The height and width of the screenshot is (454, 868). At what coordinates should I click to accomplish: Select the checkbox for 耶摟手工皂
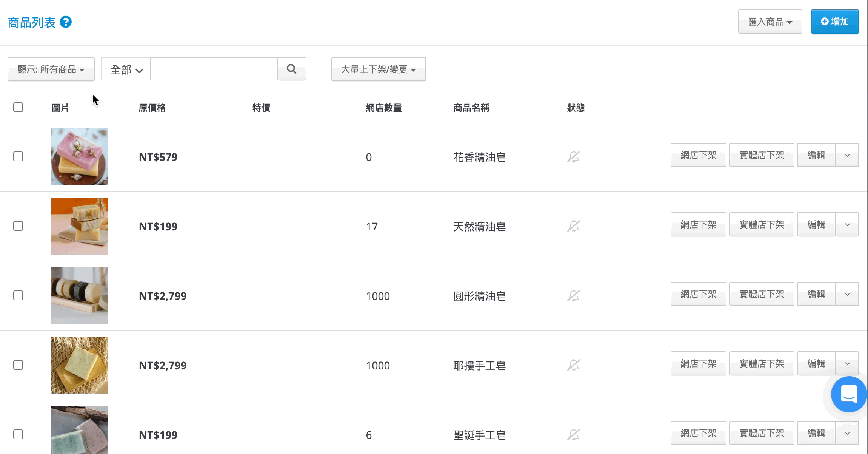[x=18, y=365]
